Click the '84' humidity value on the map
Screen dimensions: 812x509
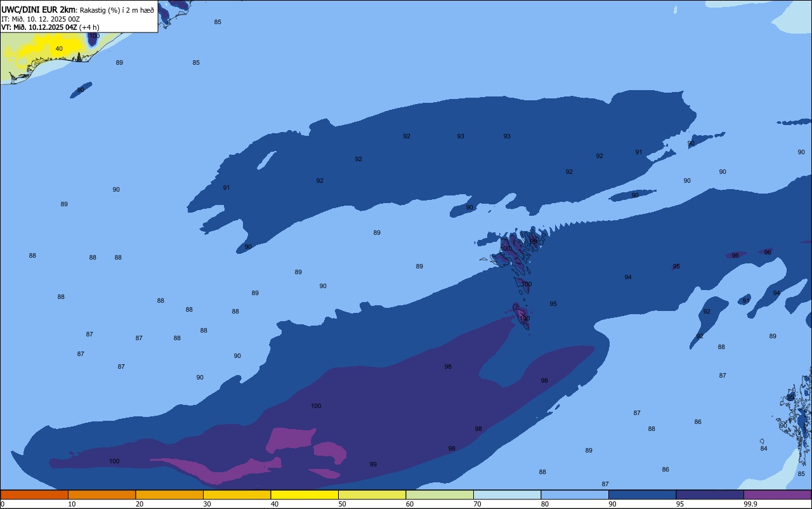(x=764, y=449)
